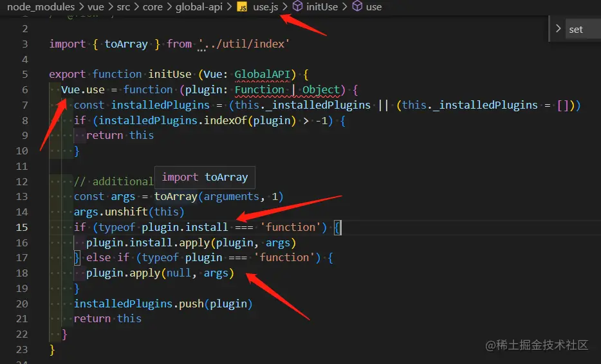
Task: Select the src breadcrumb segment
Action: [x=124, y=7]
